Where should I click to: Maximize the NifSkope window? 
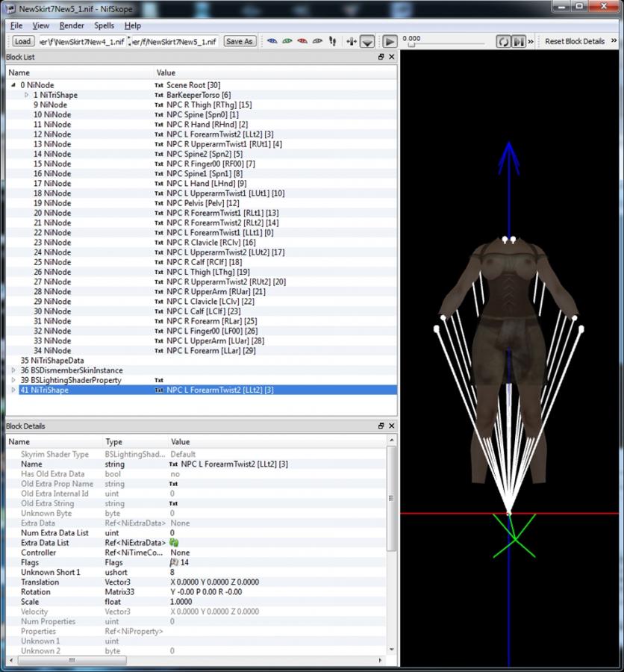coord(579,6)
